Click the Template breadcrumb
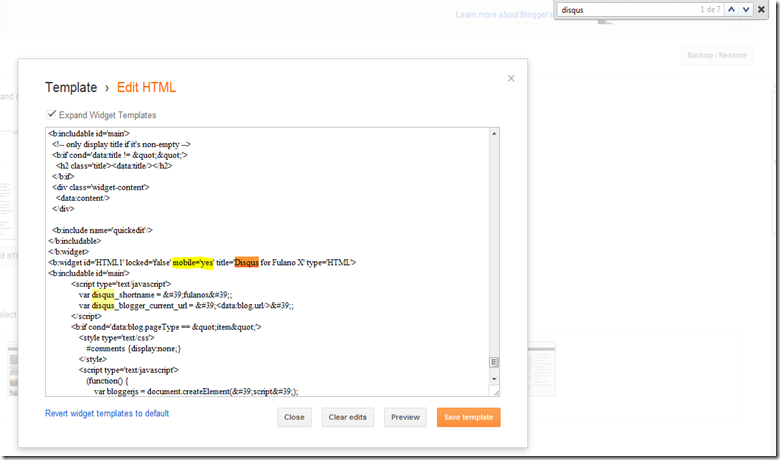780x460 pixels. pyautogui.click(x=71, y=88)
